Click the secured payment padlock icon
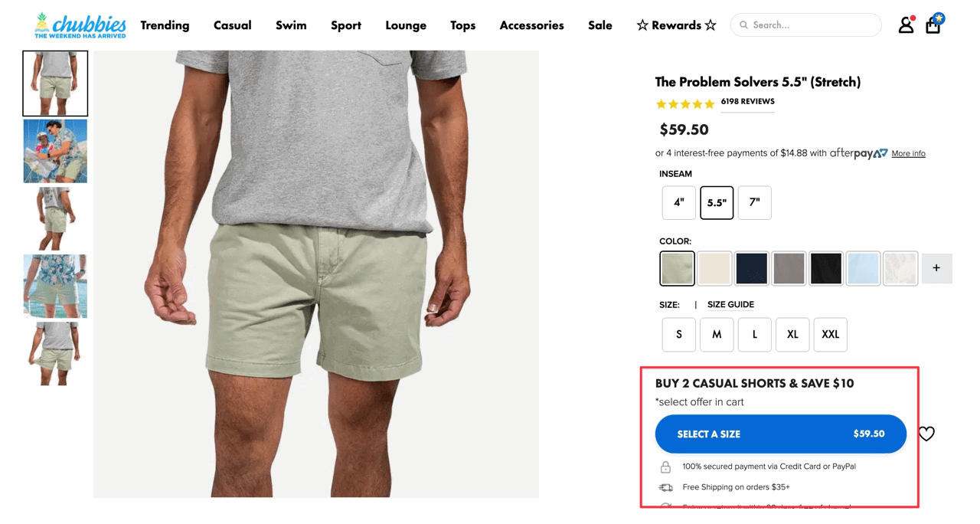 click(x=665, y=467)
